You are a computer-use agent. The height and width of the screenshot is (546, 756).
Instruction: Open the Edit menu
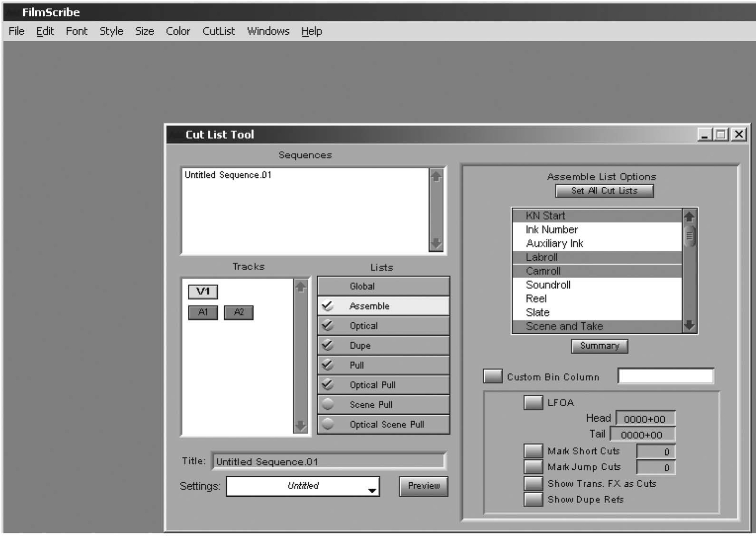(45, 31)
